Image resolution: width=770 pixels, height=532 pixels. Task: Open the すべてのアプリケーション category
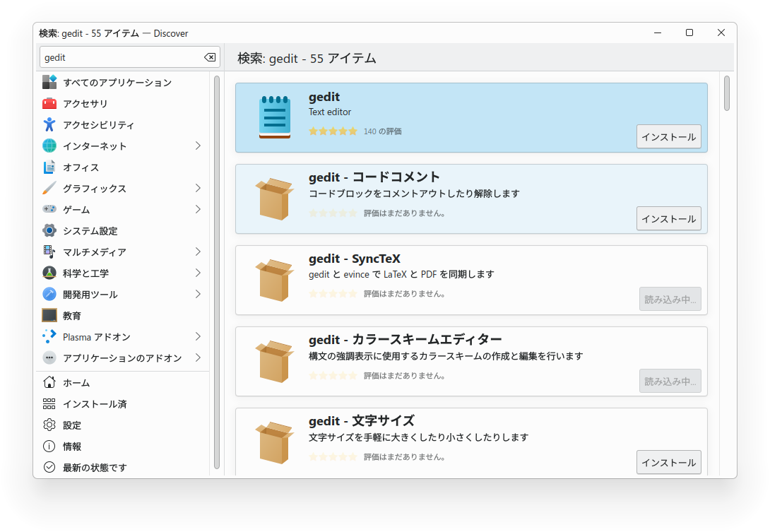click(123, 82)
